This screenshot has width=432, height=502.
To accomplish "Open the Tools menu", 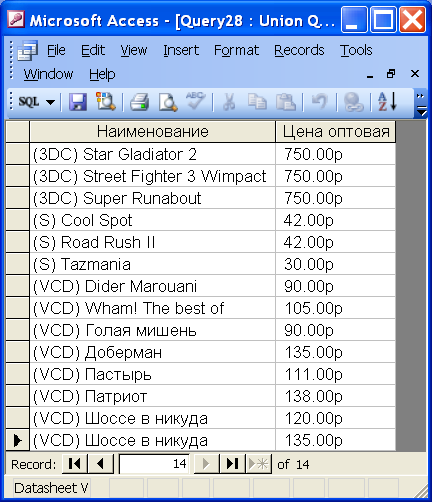I will (x=356, y=50).
